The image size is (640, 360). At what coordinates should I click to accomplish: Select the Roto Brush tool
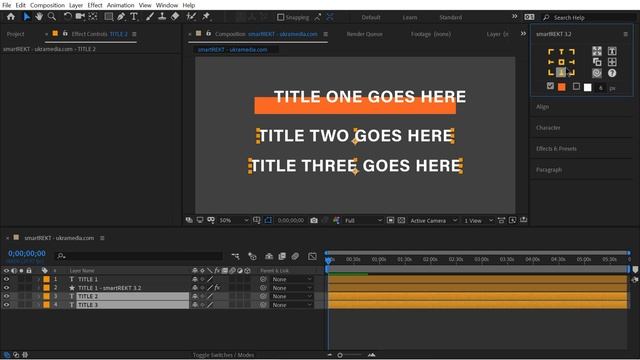pos(191,17)
